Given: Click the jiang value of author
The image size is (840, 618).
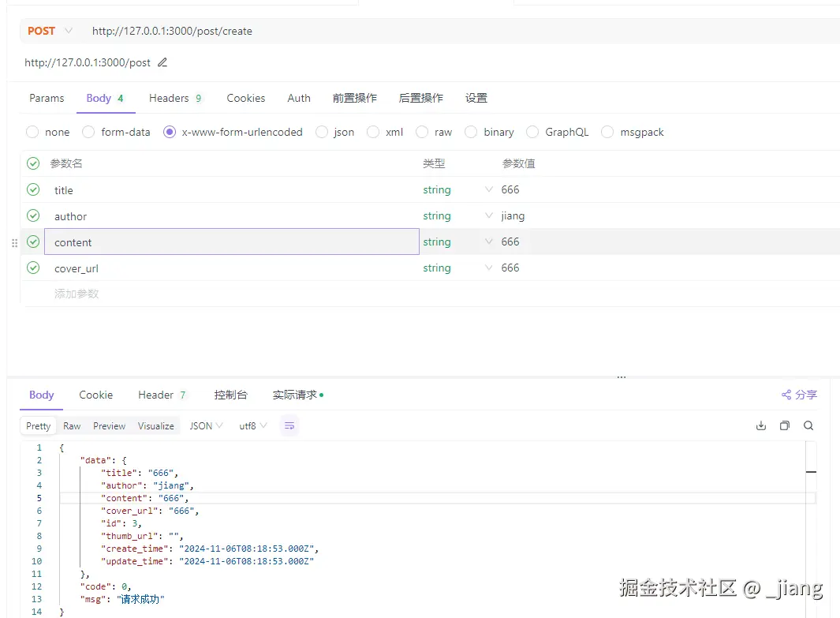Looking at the screenshot, I should (513, 215).
